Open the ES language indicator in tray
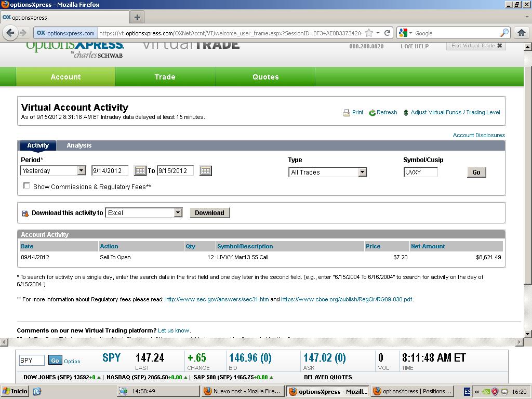The width and height of the screenshot is (532, 399). click(467, 392)
